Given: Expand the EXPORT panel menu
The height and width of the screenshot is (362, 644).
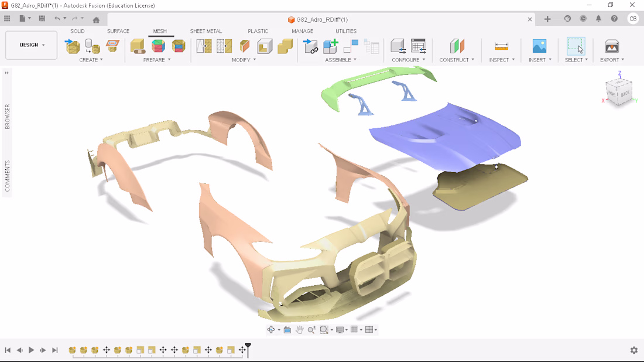Looking at the screenshot, I should click(612, 60).
